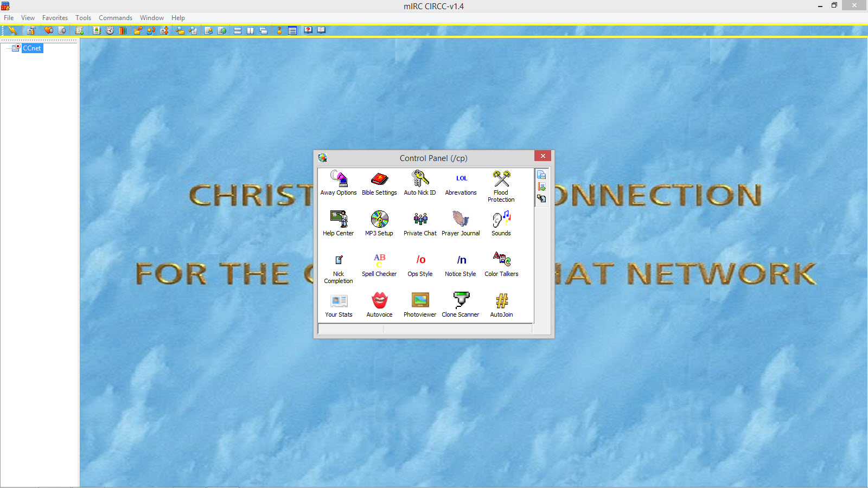Image resolution: width=868 pixels, height=488 pixels.
Task: Open Bible Settings in Control Panel
Action: click(x=379, y=183)
